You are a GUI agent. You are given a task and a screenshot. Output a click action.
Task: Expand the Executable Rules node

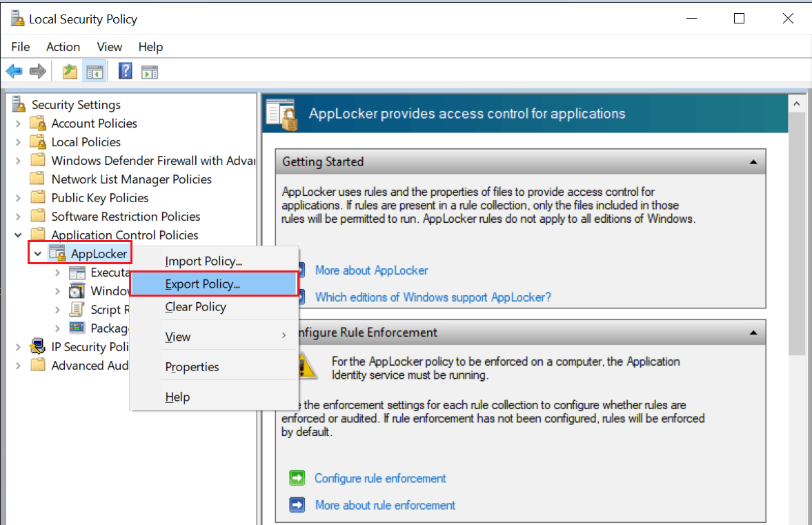pyautogui.click(x=57, y=273)
